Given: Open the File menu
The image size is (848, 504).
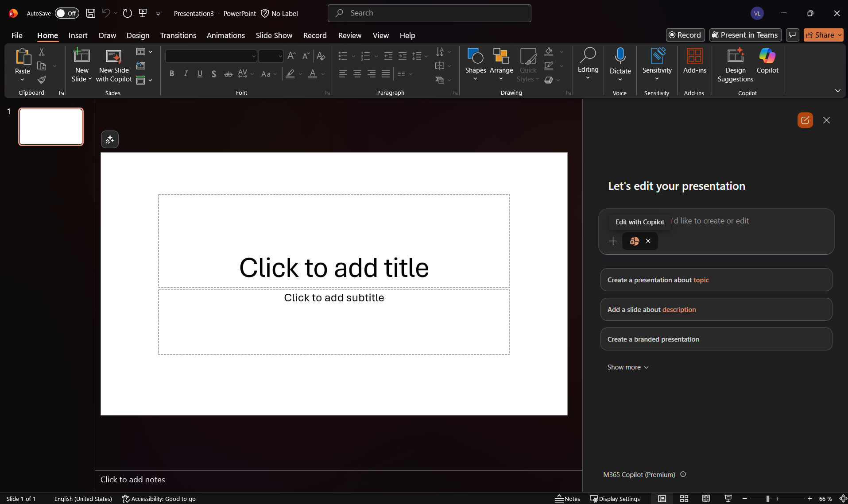Looking at the screenshot, I should pos(17,35).
